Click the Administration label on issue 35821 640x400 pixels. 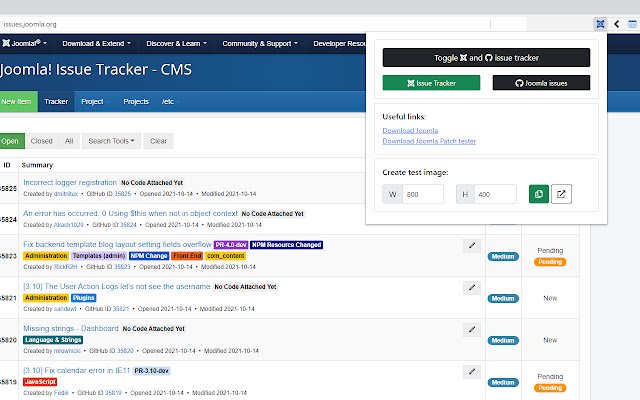tap(46, 298)
